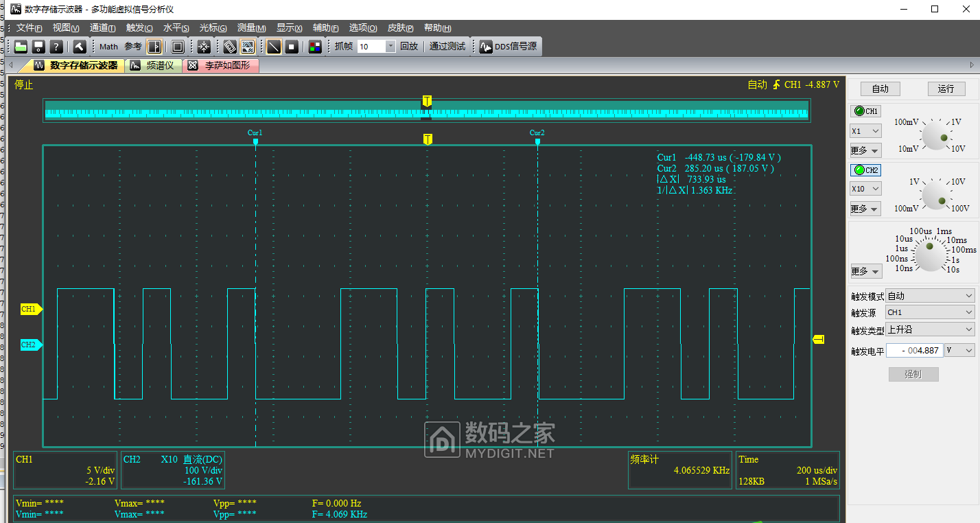The height and width of the screenshot is (523, 980).
Task: Click the CH1 yellow ground level marker
Action: click(32, 309)
